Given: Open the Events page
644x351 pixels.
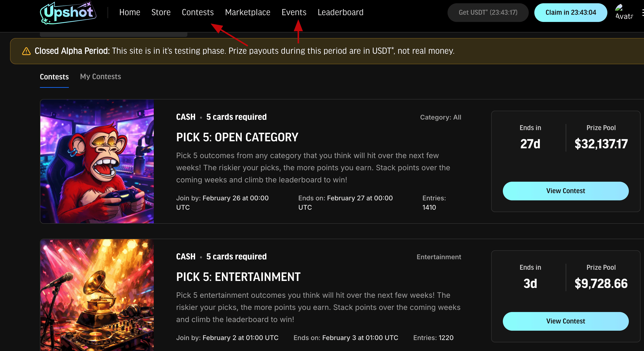Looking at the screenshot, I should pos(294,12).
